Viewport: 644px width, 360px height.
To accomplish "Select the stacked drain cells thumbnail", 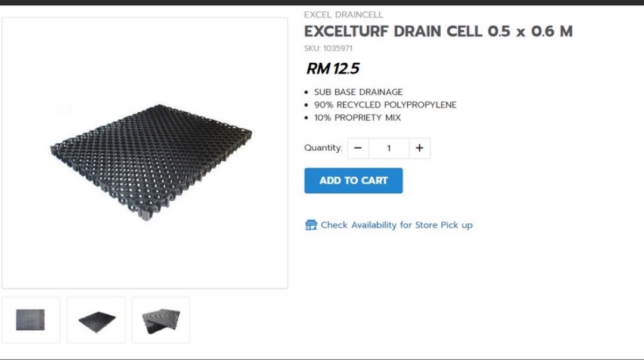I will (160, 320).
